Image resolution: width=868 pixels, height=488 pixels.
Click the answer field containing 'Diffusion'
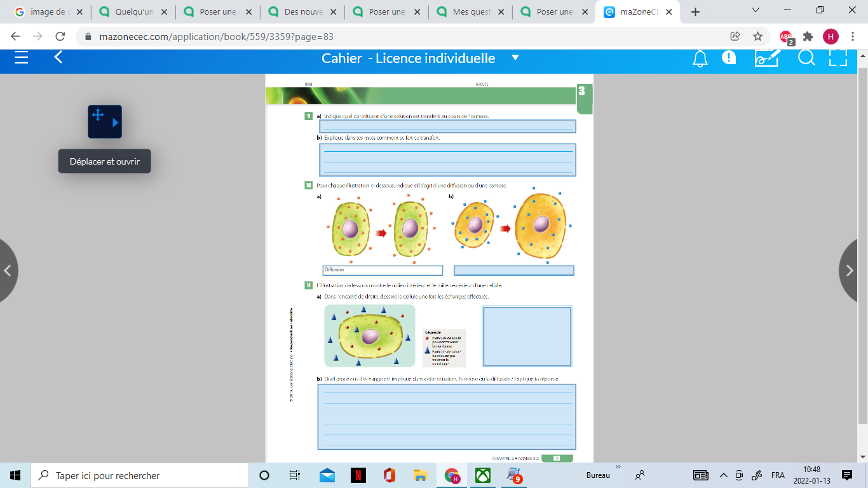[x=383, y=270]
